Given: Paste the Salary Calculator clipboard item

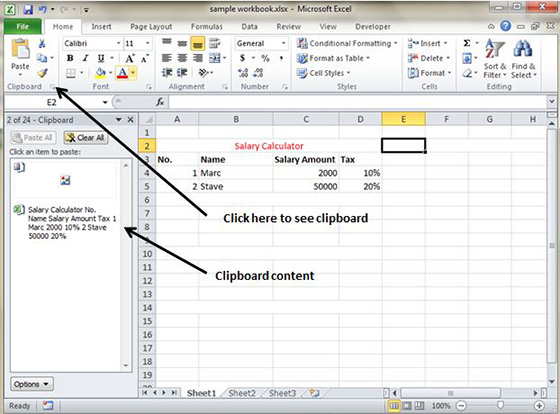Looking at the screenshot, I should tap(65, 223).
